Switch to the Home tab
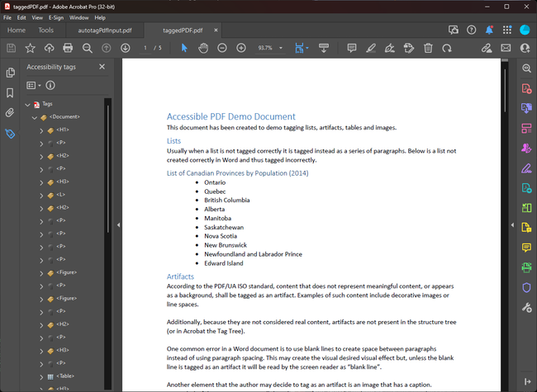Image resolution: width=537 pixels, height=392 pixels. point(17,30)
